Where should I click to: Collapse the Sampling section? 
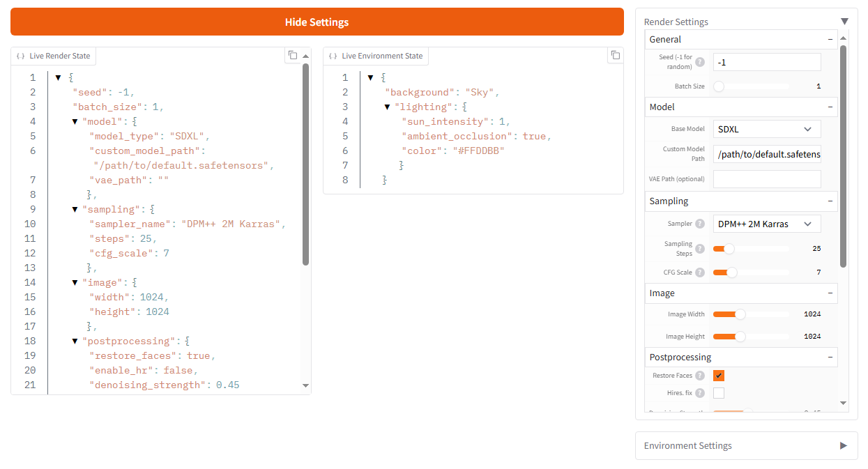pos(830,201)
